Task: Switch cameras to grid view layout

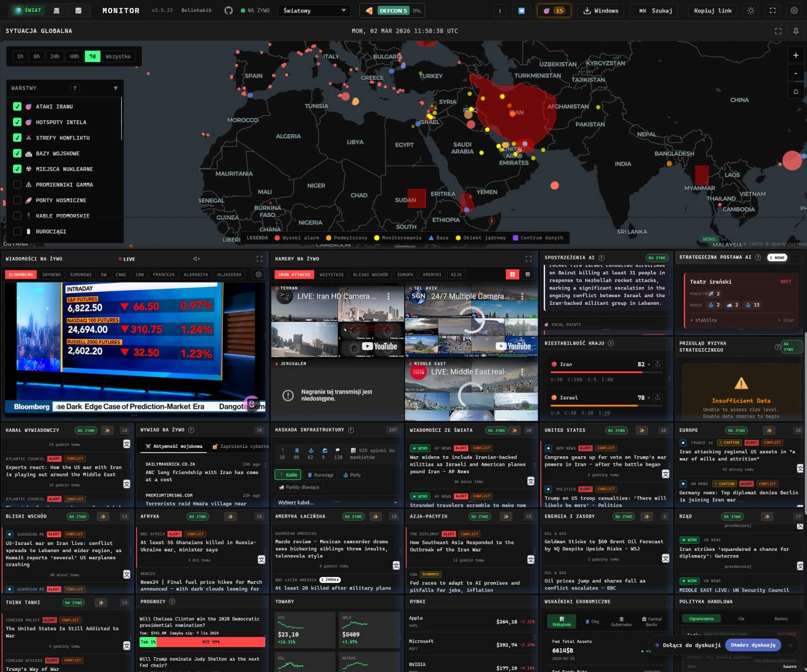Action: (512, 274)
